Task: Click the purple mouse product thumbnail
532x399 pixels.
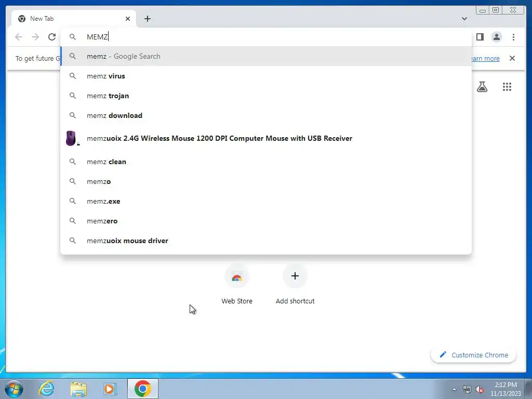Action: point(72,138)
